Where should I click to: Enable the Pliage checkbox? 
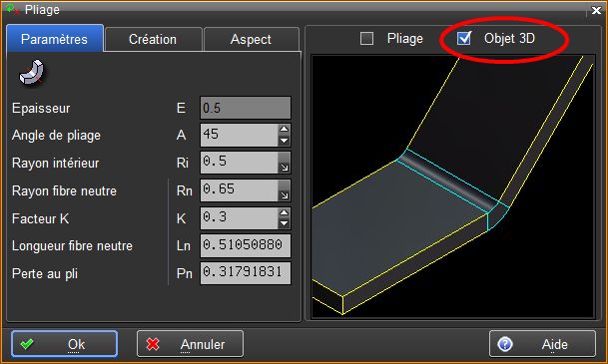coord(366,38)
